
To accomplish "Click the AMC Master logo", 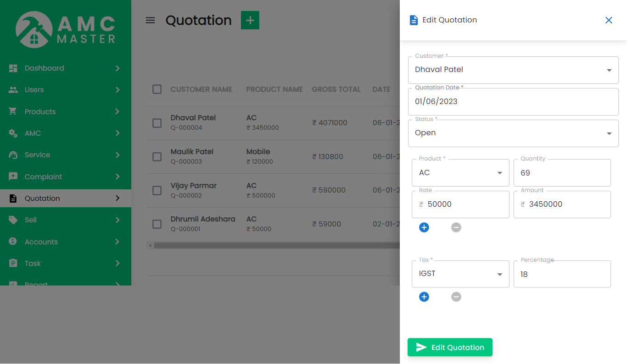I will pyautogui.click(x=66, y=30).
